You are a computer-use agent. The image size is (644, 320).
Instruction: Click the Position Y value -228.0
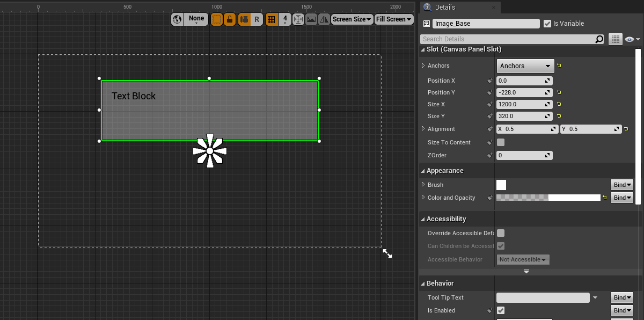pyautogui.click(x=524, y=92)
